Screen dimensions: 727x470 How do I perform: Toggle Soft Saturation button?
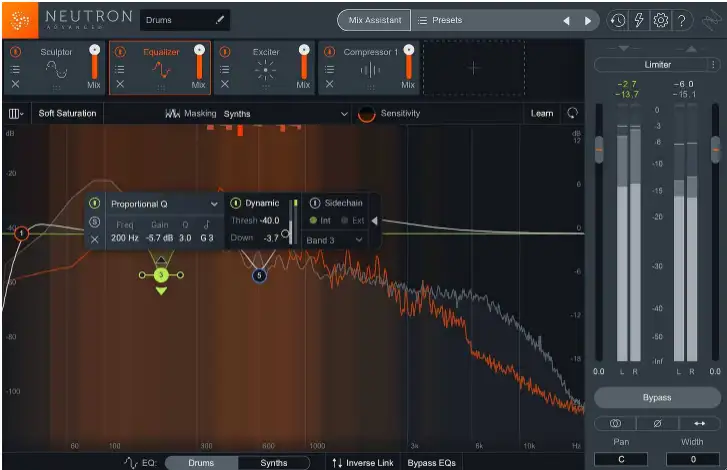tap(67, 113)
